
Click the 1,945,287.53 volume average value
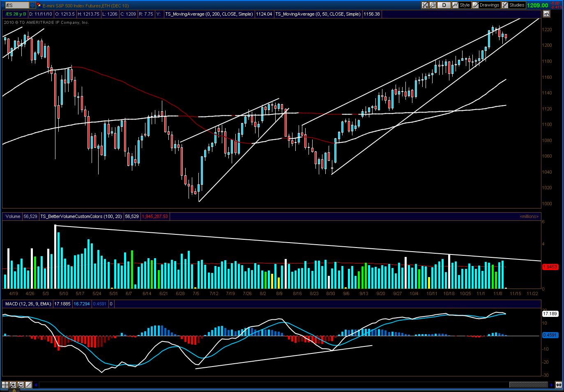(x=154, y=216)
